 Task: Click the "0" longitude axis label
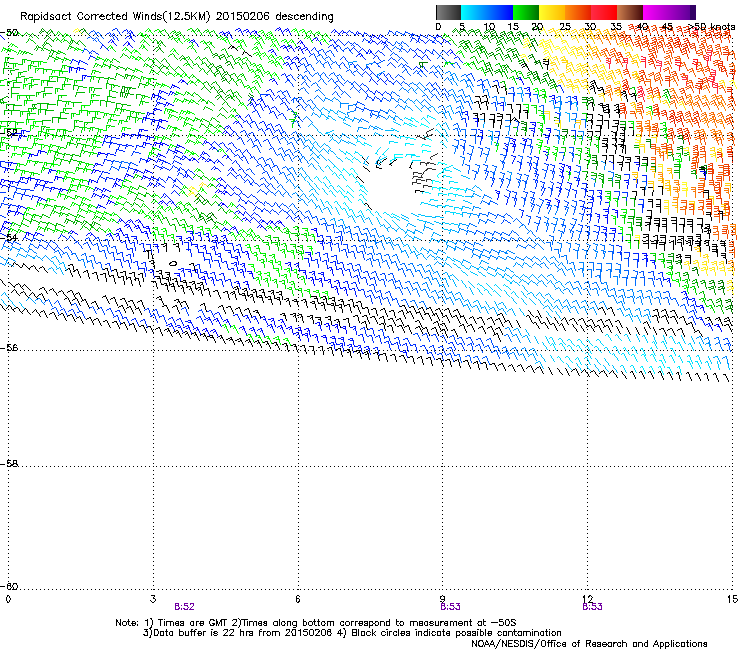pos(8,599)
